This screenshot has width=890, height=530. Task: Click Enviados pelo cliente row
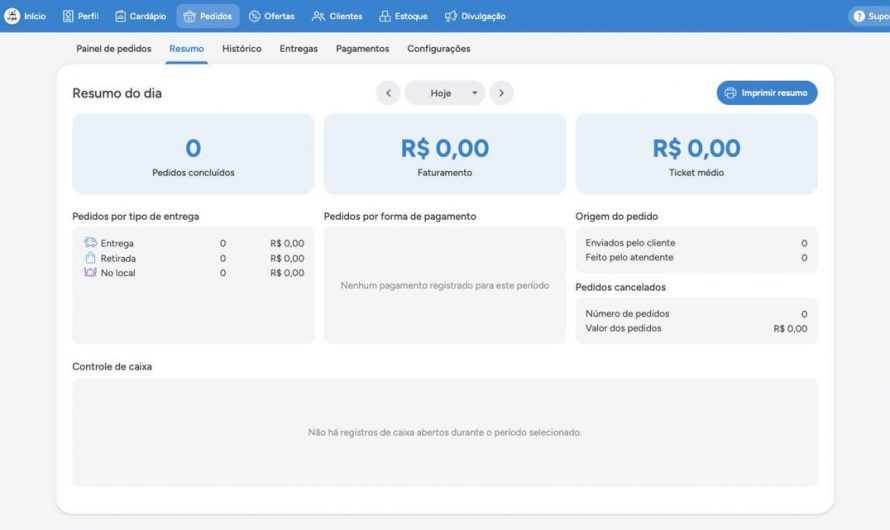[696, 243]
